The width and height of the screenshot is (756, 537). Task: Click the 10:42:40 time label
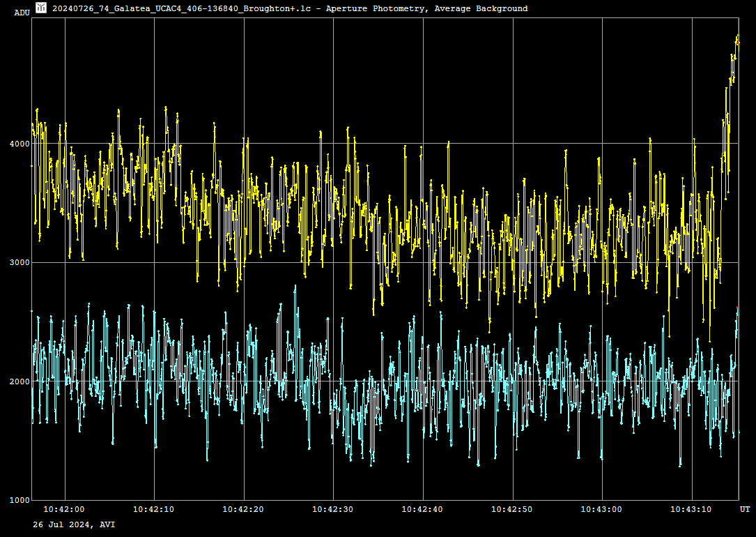422,509
